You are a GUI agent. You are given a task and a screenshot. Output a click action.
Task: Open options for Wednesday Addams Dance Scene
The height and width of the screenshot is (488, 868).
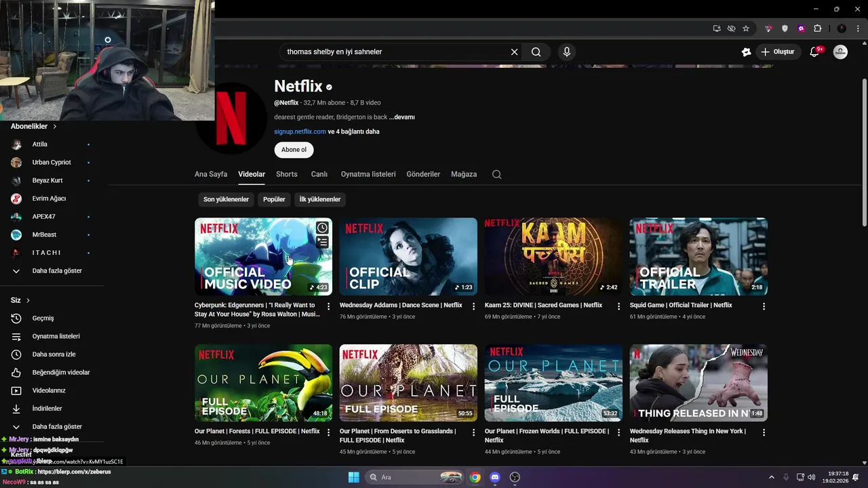pyautogui.click(x=474, y=306)
